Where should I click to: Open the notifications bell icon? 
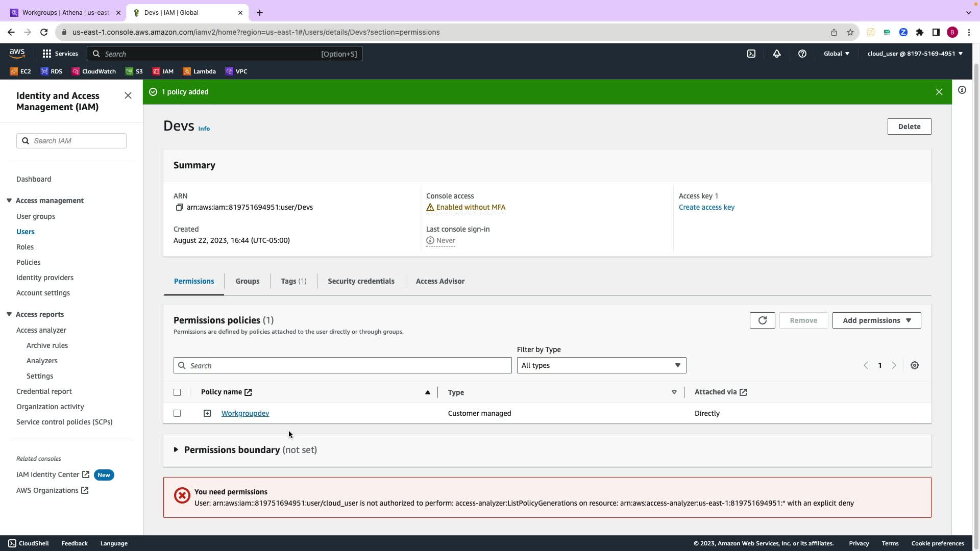pos(776,54)
